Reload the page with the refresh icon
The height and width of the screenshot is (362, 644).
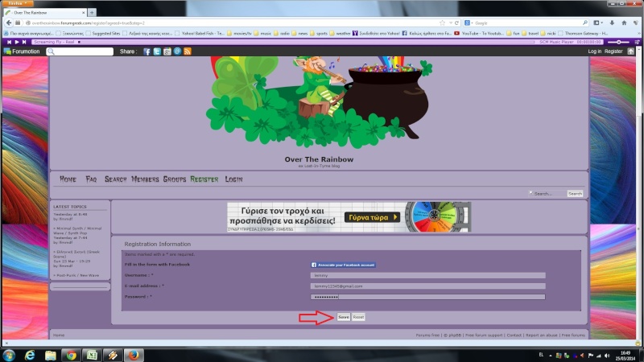pos(456,23)
